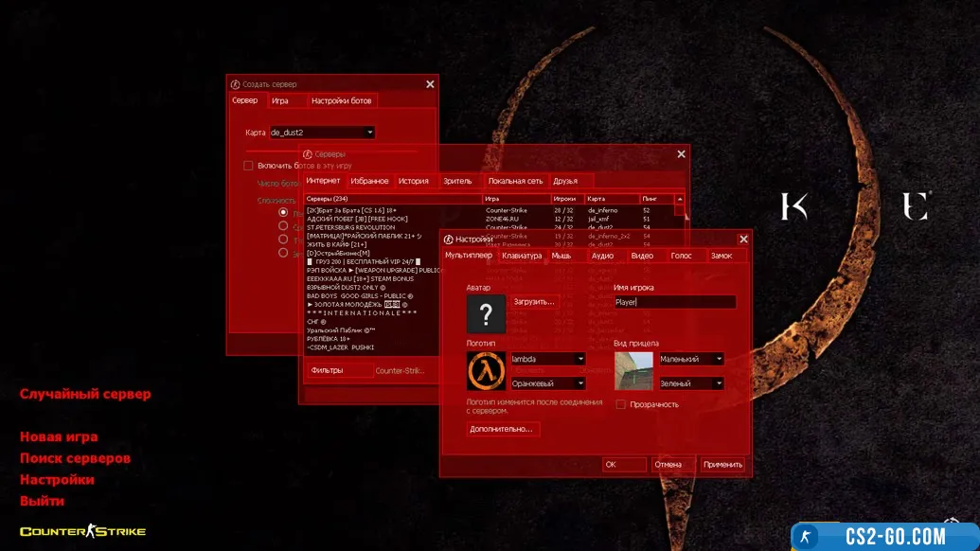Click the avatar question mark image
This screenshot has height=551, width=980.
pos(486,313)
